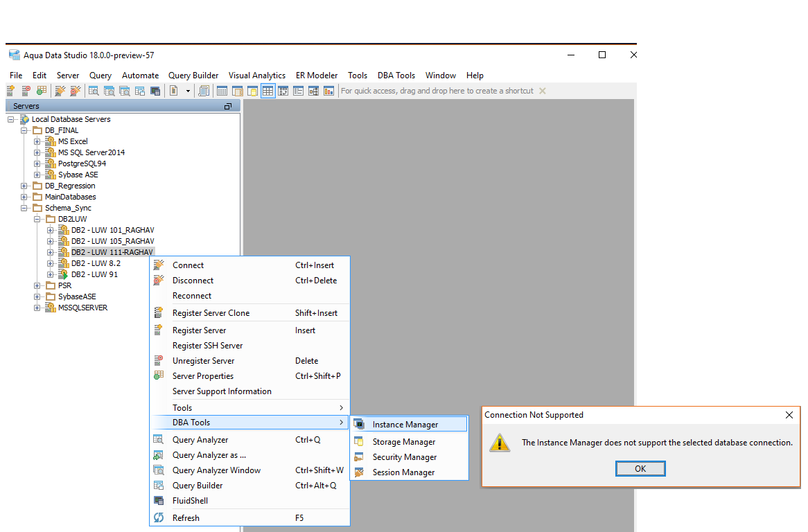808x532 pixels.
Task: Open the DBA Tools menu in menu bar
Action: pos(396,76)
